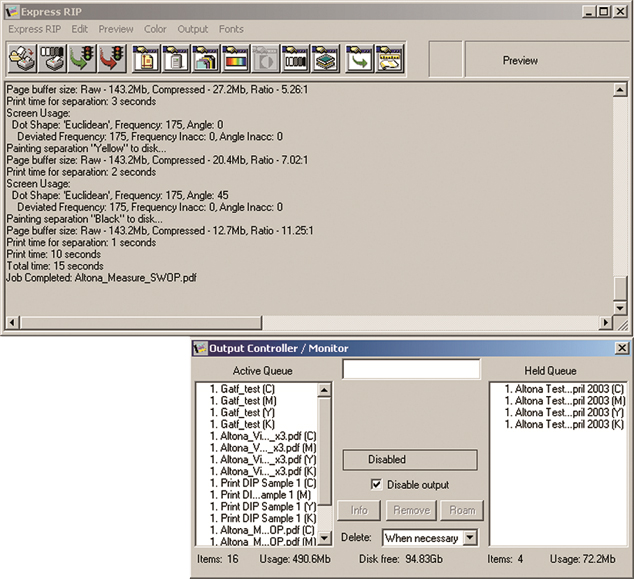634x579 pixels.
Task: Click the Remove button in Output Controller
Action: tap(410, 510)
